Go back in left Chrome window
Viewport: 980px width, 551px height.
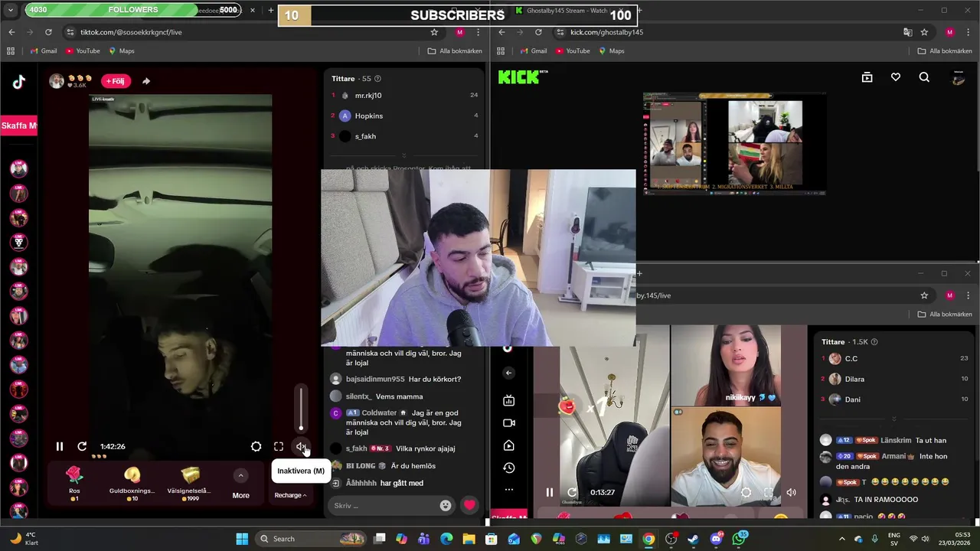click(x=11, y=32)
